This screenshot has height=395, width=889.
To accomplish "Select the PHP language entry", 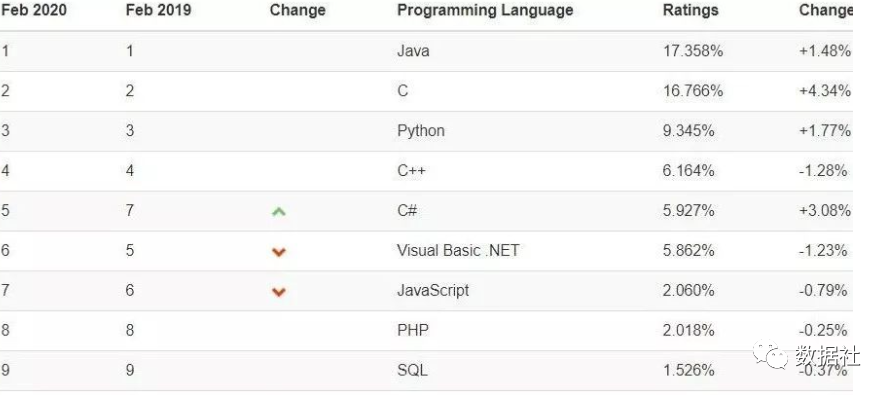I will (413, 330).
